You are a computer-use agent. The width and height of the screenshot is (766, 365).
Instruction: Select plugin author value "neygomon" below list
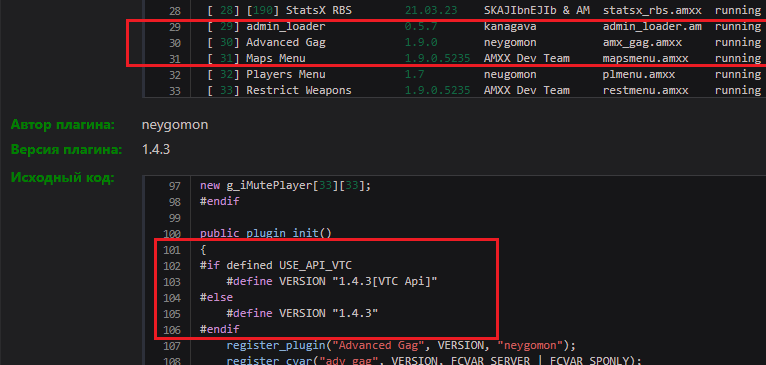(175, 126)
